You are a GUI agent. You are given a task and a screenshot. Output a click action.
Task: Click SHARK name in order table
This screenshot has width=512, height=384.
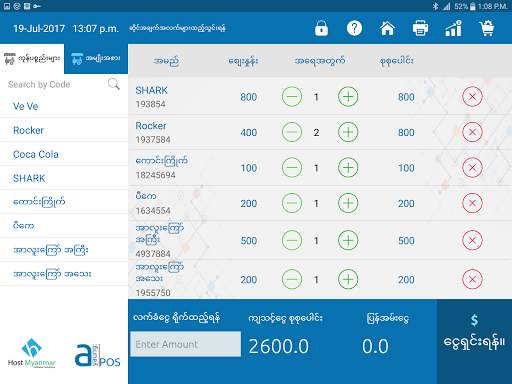click(151, 90)
